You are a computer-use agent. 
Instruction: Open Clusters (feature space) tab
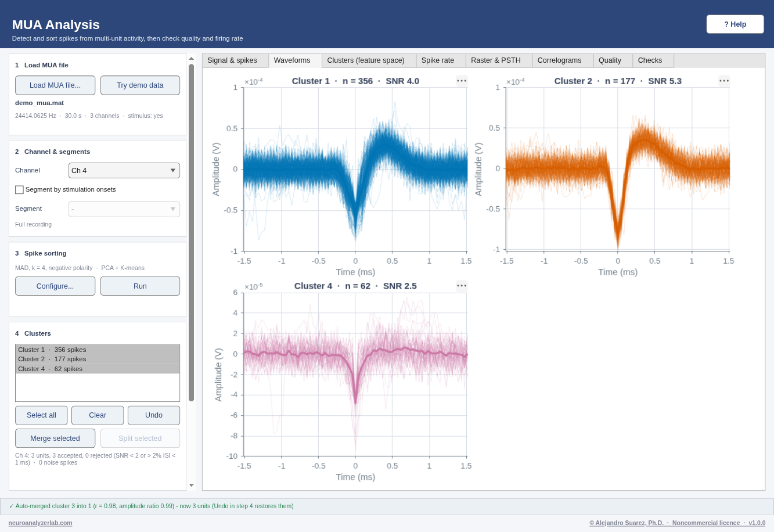pos(369,60)
